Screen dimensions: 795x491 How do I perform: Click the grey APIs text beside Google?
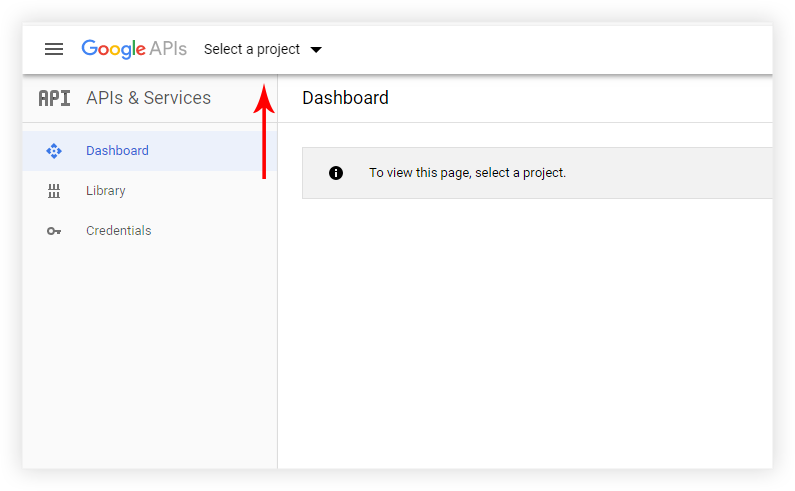point(168,49)
